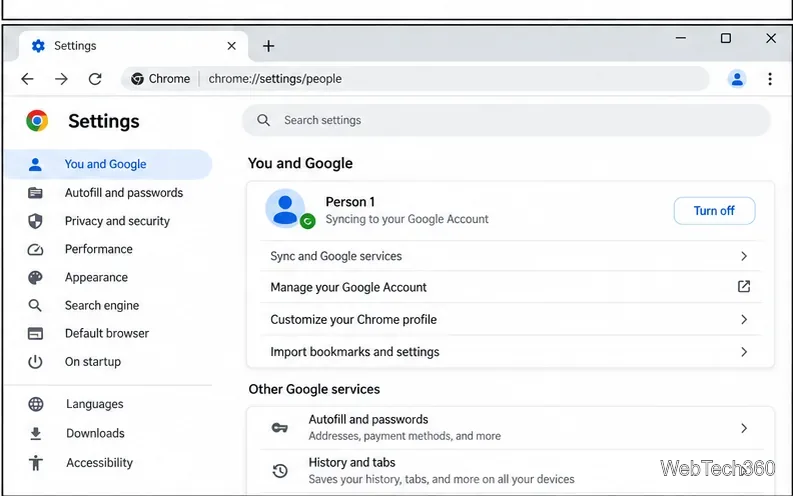This screenshot has height=496, width=793.
Task: Expand Sync and Google services chevron
Action: click(x=743, y=256)
